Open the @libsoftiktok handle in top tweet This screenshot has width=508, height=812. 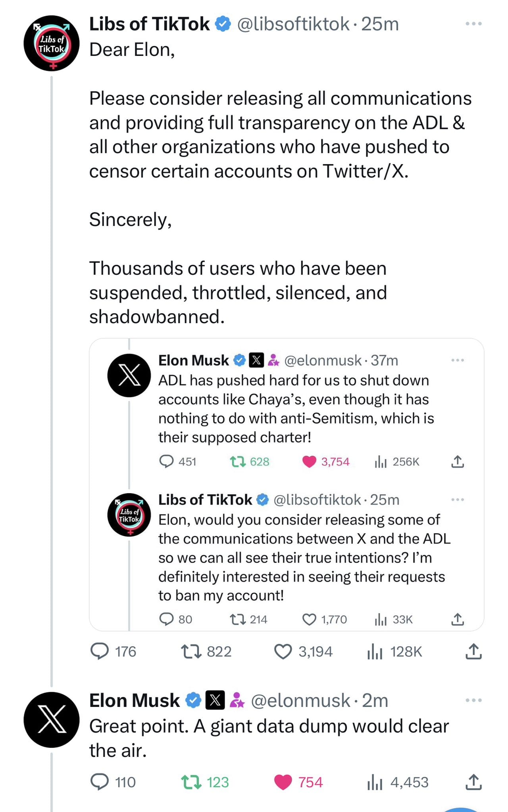pos(293,24)
